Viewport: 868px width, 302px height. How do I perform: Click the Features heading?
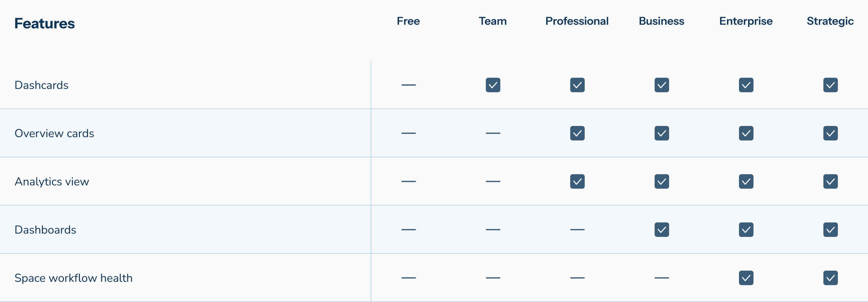click(x=44, y=23)
